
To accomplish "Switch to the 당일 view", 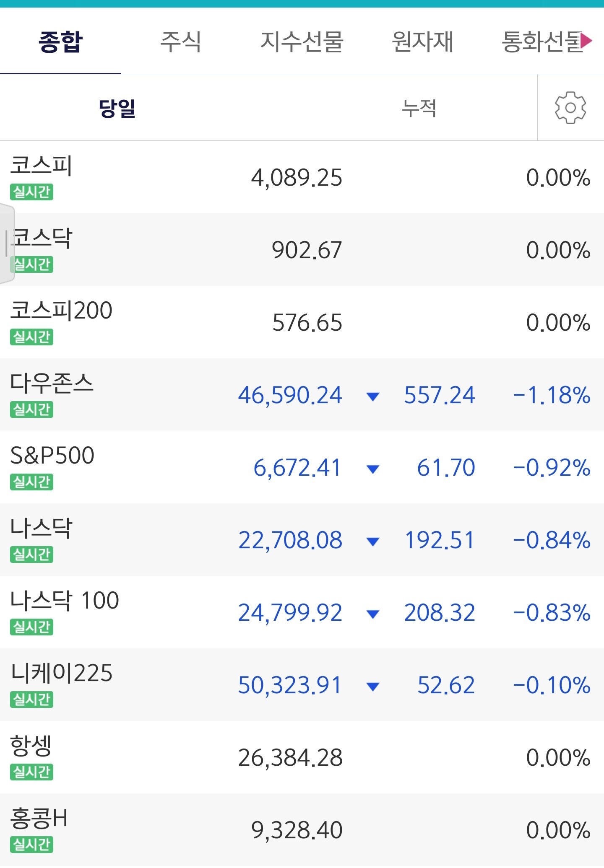I will 117,108.
